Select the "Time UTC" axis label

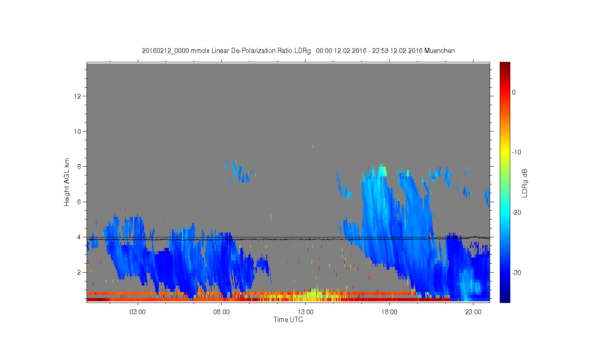[x=288, y=320]
